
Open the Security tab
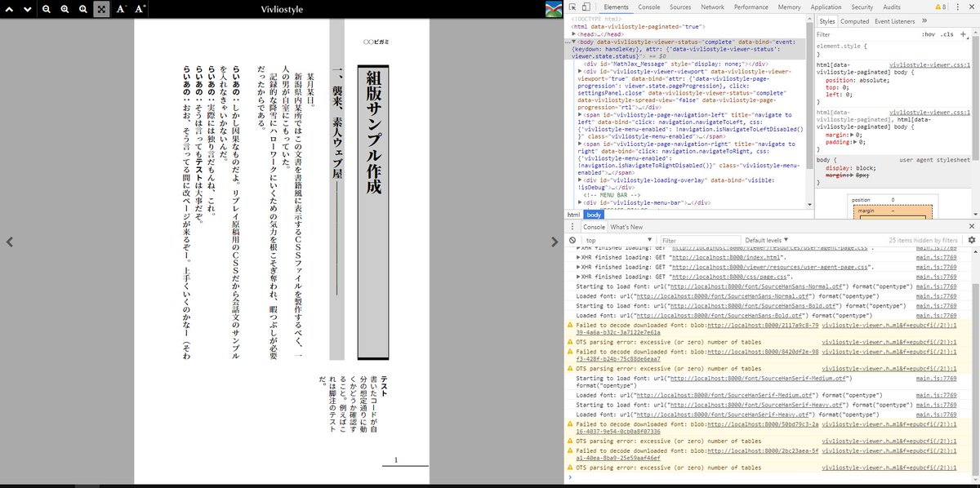[x=862, y=7]
